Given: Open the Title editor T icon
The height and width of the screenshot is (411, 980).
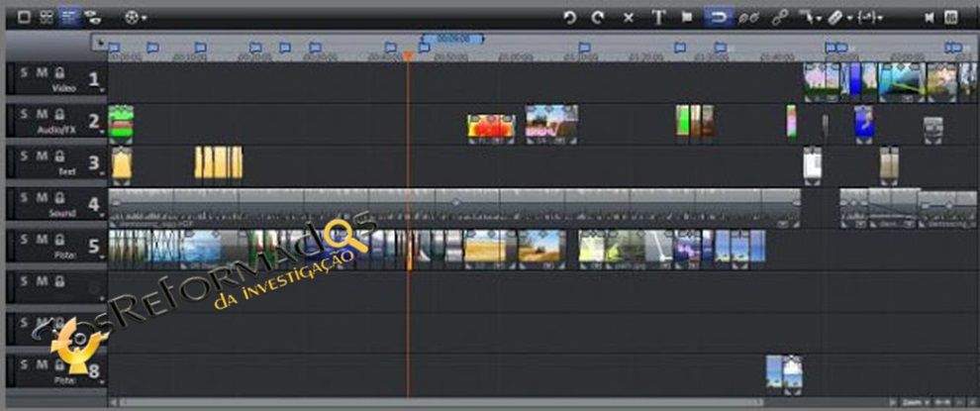Looking at the screenshot, I should (x=658, y=18).
